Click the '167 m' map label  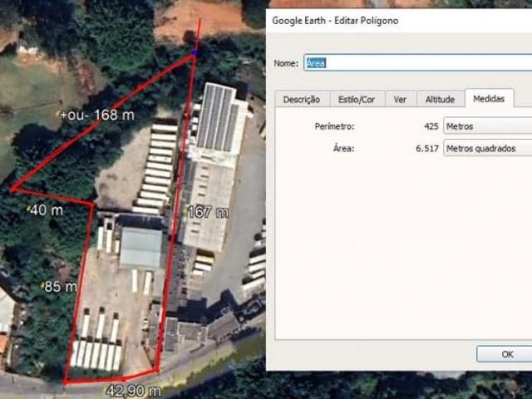(x=208, y=213)
